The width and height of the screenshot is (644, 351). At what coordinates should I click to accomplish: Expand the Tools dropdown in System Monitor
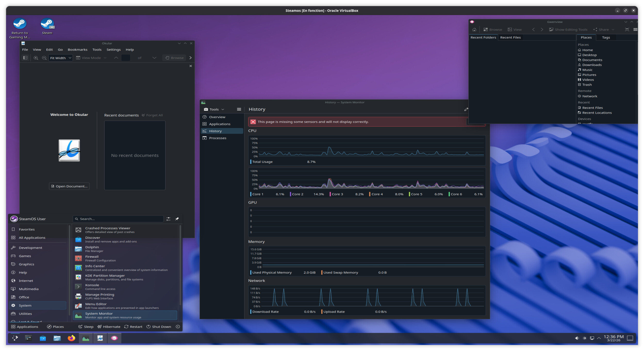click(214, 109)
